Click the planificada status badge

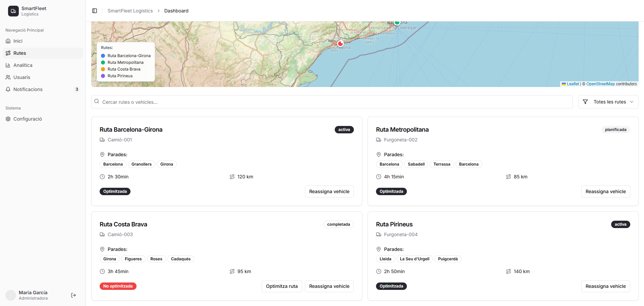click(615, 130)
